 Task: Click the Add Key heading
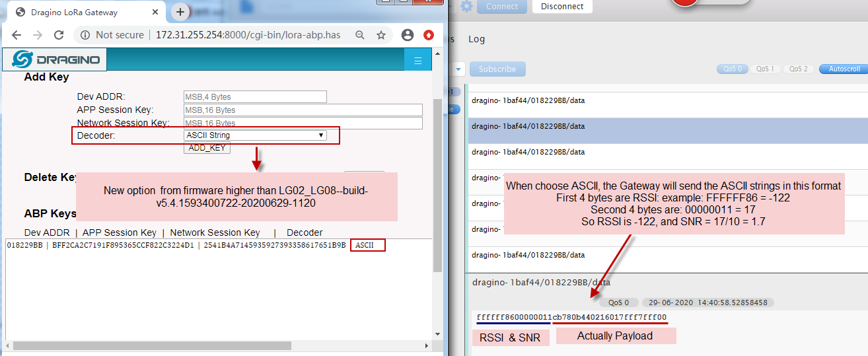pos(47,77)
